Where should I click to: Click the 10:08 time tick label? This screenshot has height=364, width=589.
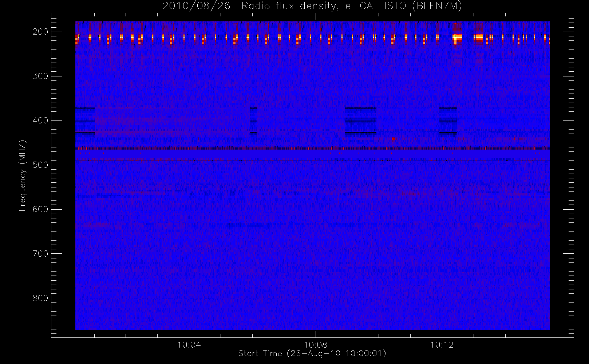click(316, 345)
